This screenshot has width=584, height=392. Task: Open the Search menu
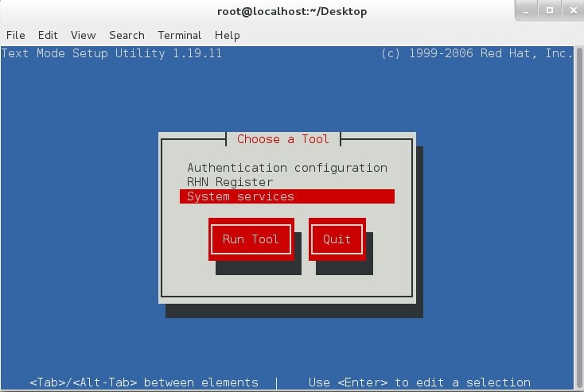click(x=127, y=35)
